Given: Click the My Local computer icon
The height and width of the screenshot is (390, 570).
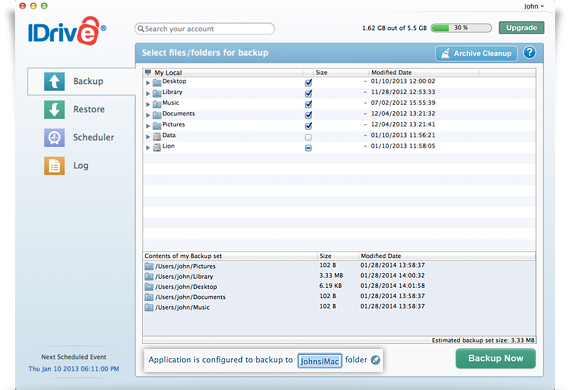Looking at the screenshot, I should (148, 72).
